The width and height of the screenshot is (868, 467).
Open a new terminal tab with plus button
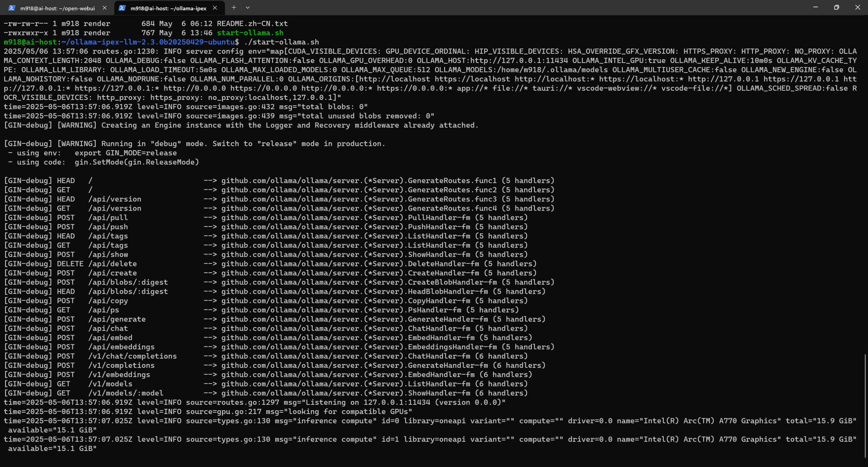click(x=233, y=7)
